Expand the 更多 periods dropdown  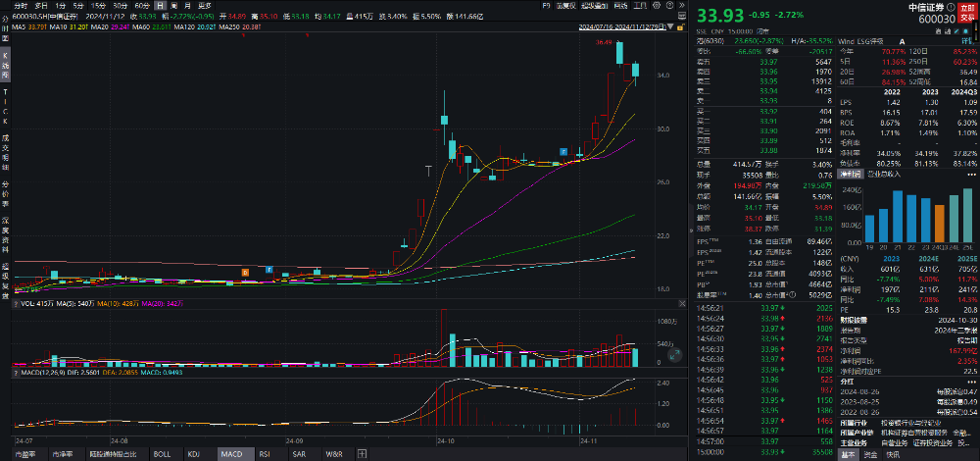[x=205, y=5]
